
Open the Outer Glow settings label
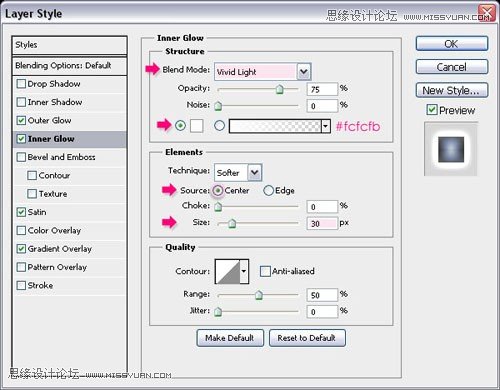pyautogui.click(x=49, y=121)
